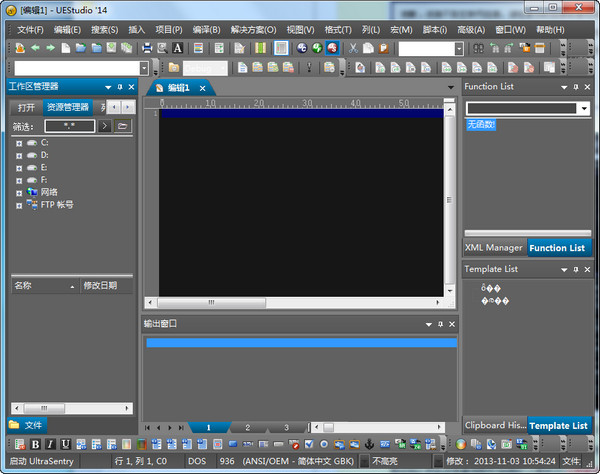Toggle pin on the Function List panel
This screenshot has height=474, width=600.
click(576, 87)
